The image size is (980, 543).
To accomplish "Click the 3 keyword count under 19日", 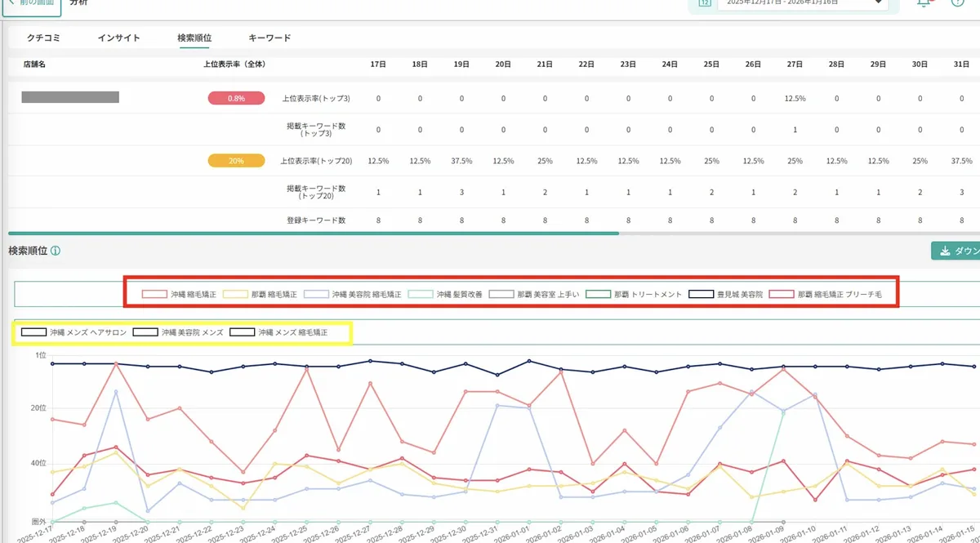I will 461,192.
